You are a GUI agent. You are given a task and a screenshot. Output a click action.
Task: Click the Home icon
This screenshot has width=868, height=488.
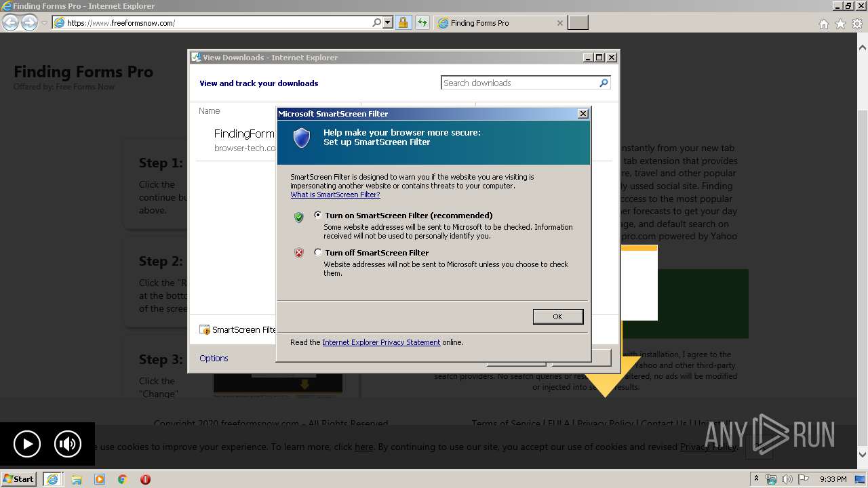click(x=823, y=24)
